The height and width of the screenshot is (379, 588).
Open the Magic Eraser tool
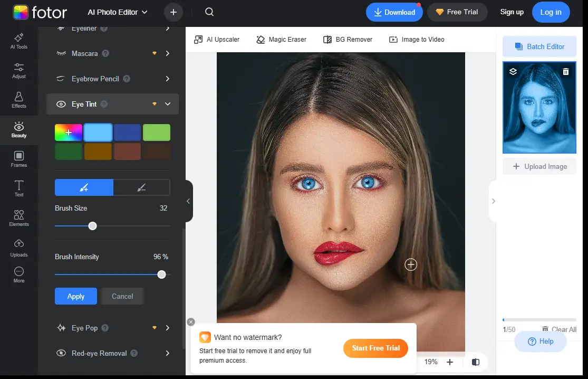(281, 40)
